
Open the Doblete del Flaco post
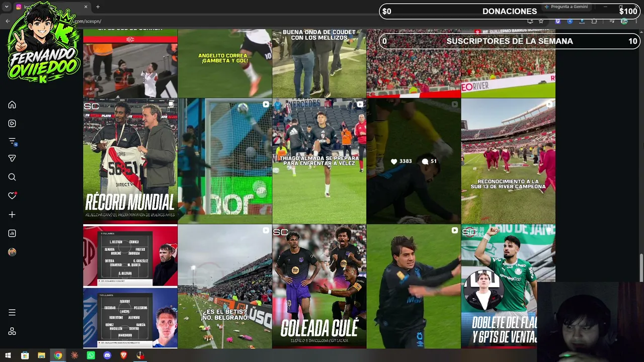click(508, 287)
